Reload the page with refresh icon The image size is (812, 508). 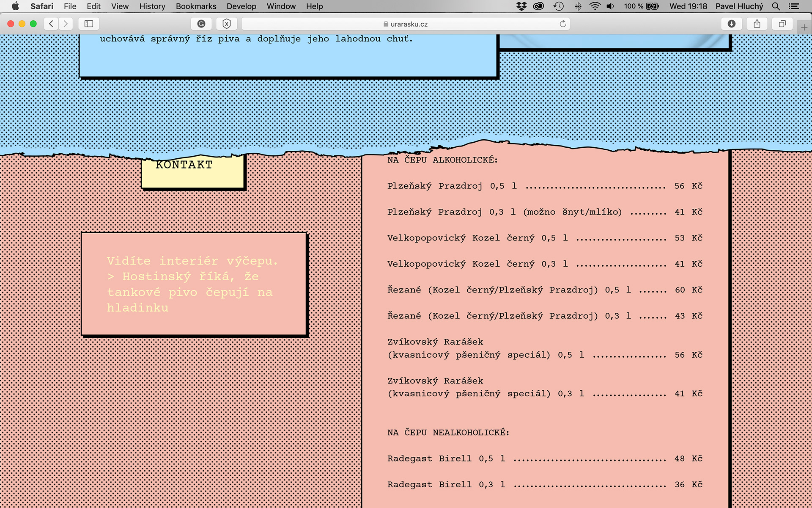(563, 24)
